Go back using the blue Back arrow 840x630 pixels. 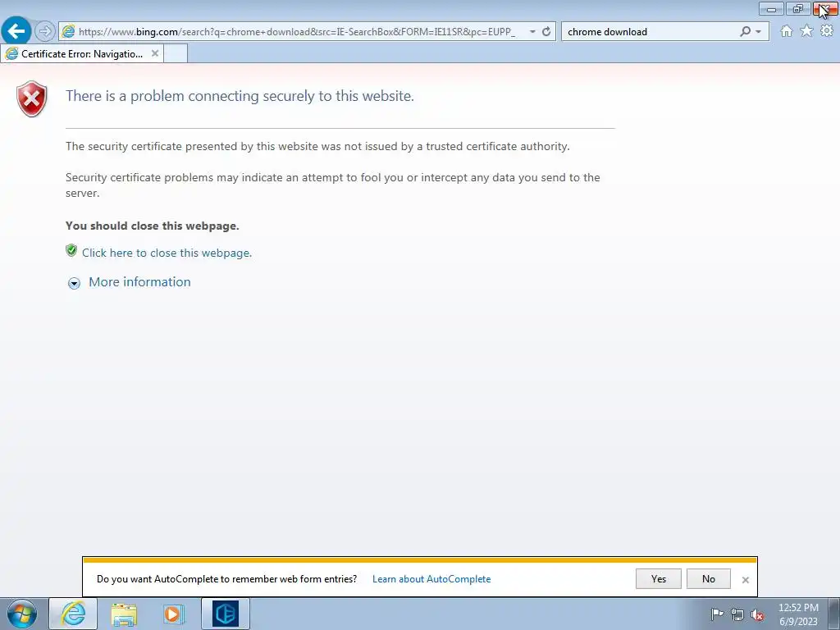pos(16,31)
